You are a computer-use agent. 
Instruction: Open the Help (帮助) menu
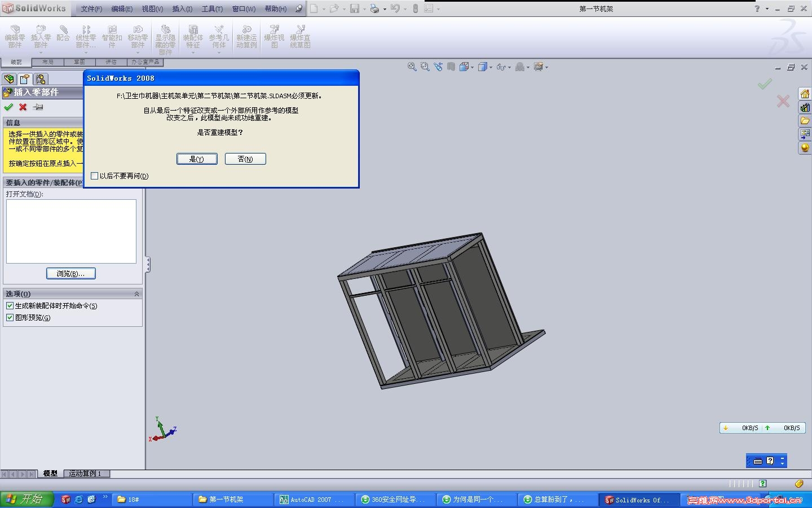pyautogui.click(x=276, y=9)
